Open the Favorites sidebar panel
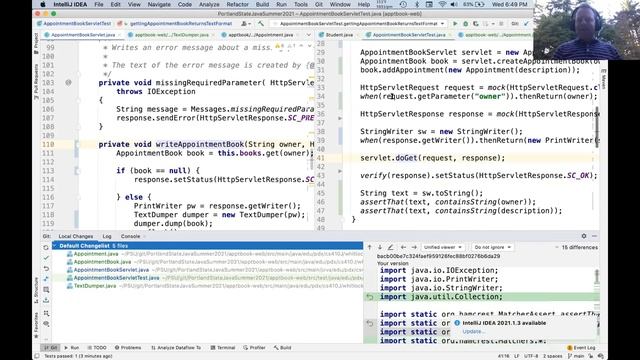The image size is (640, 360). coord(36,325)
